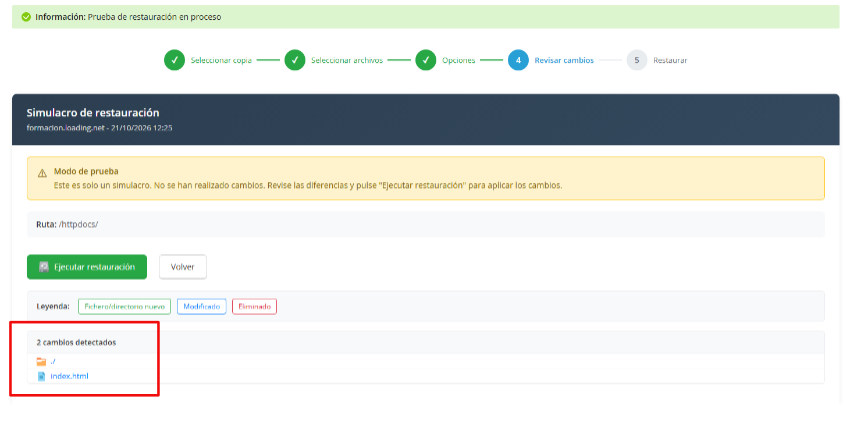This screenshot has height=422, width=850.
Task: Go to step Opciones
Action: [x=459, y=60]
